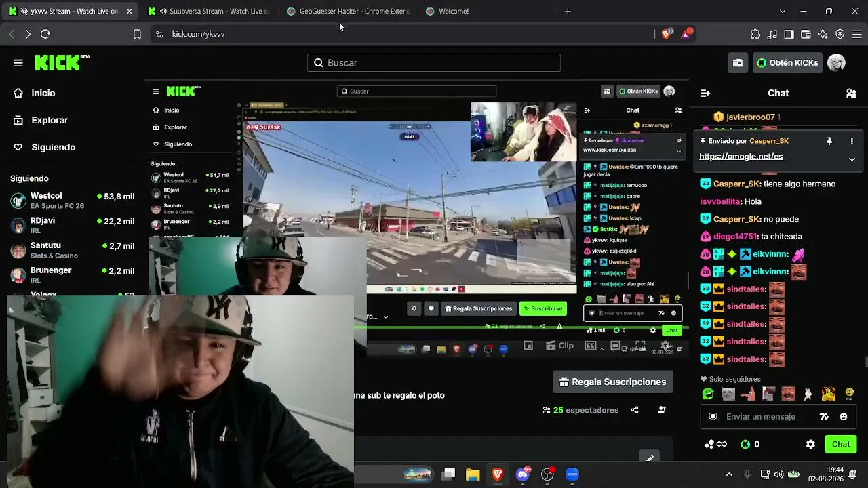
Task: Bookmark this page in the address bar
Action: click(137, 34)
